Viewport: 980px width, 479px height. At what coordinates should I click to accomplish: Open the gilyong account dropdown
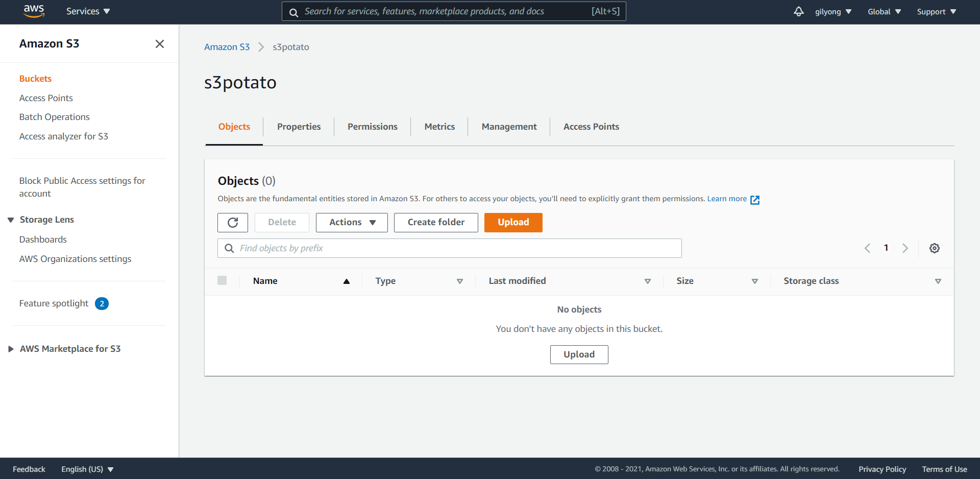coord(833,12)
